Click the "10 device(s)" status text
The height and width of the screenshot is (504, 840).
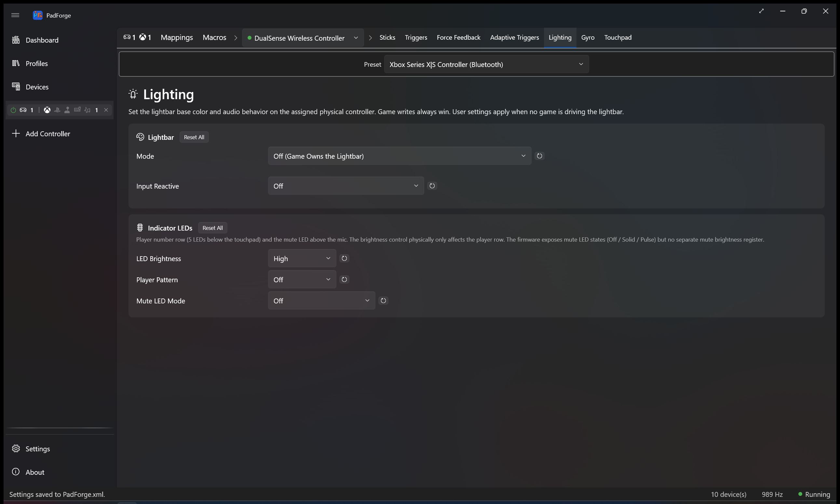[728, 494]
